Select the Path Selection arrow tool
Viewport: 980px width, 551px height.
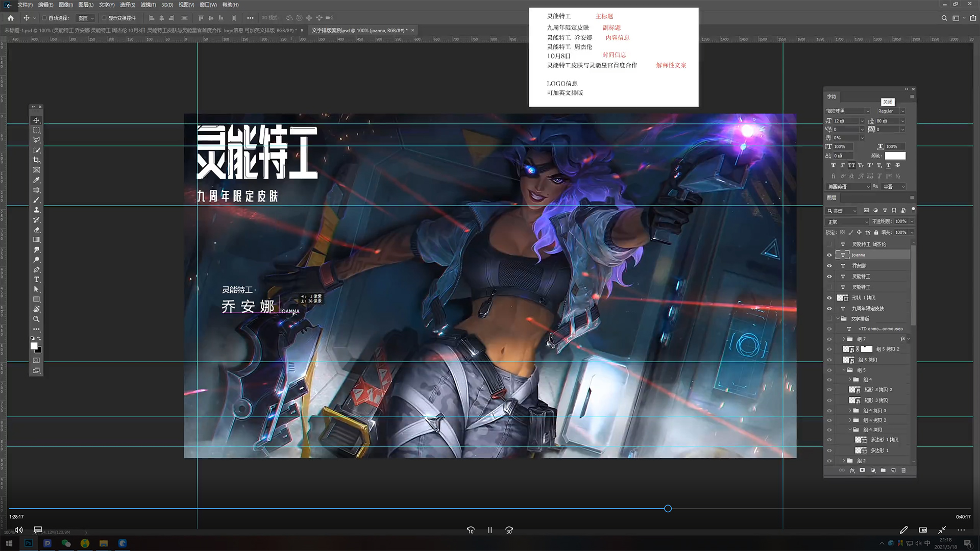[x=36, y=289]
